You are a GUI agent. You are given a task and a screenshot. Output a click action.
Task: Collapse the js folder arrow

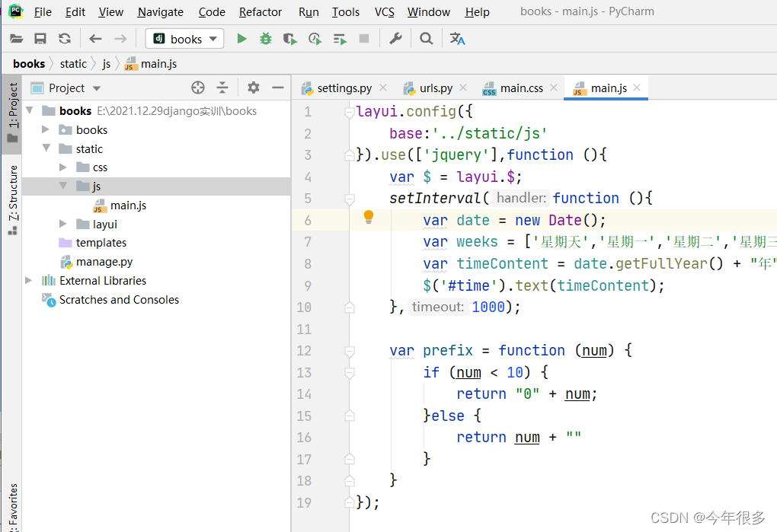coord(63,186)
